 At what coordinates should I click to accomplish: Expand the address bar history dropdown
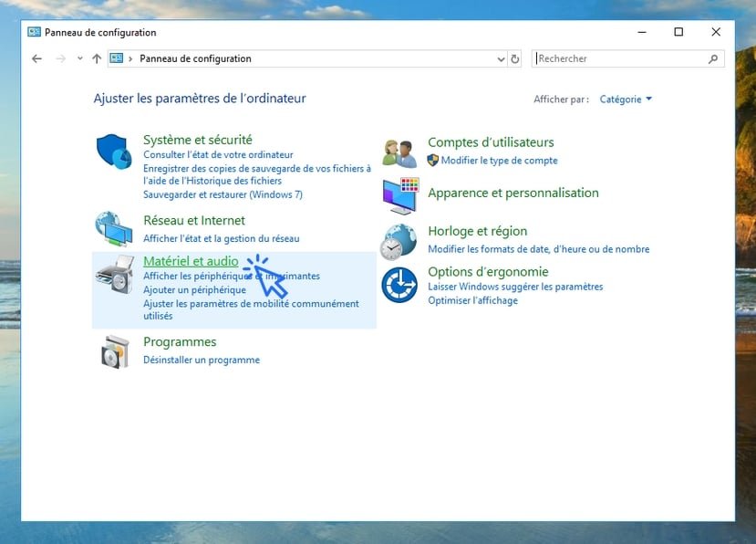(x=501, y=59)
